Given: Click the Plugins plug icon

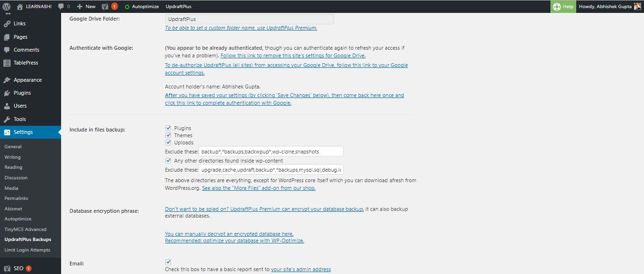Looking at the screenshot, I should pyautogui.click(x=7, y=93).
